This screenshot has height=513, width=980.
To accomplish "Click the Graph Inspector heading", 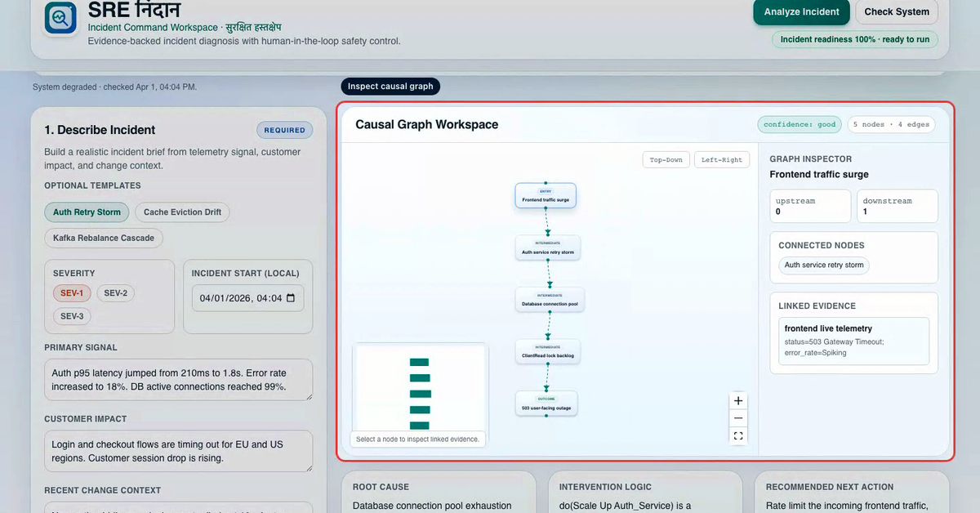I will click(x=810, y=159).
